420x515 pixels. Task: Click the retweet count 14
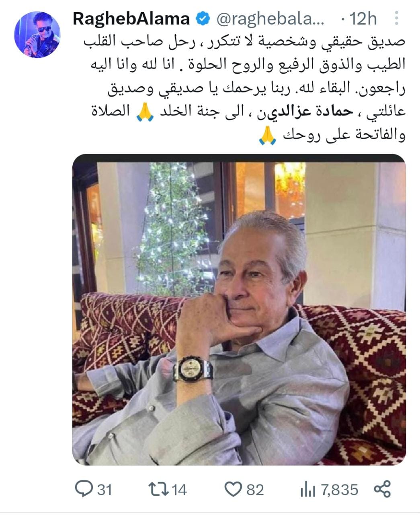(x=179, y=490)
